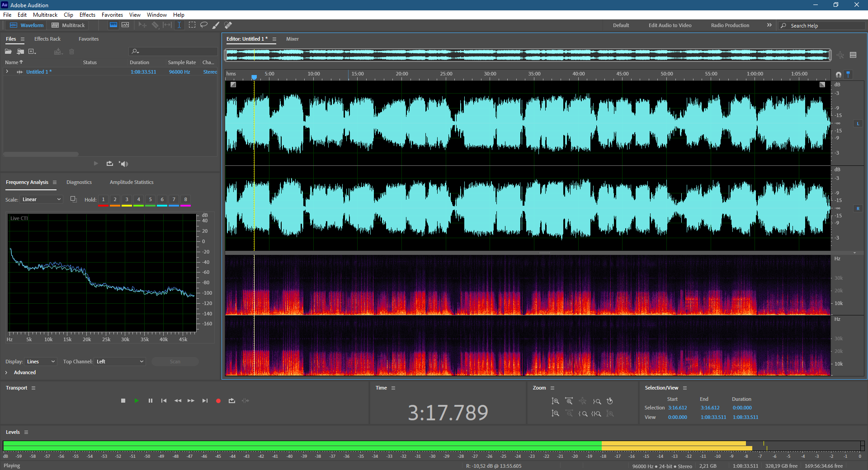
Task: Open the Top Channel dropdown
Action: pos(120,362)
